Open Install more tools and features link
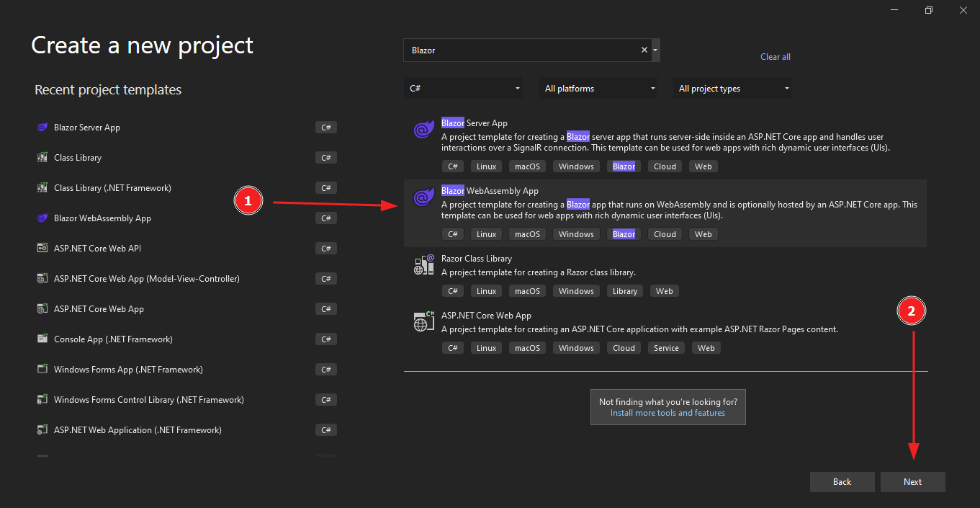The height and width of the screenshot is (508, 980). click(x=667, y=413)
